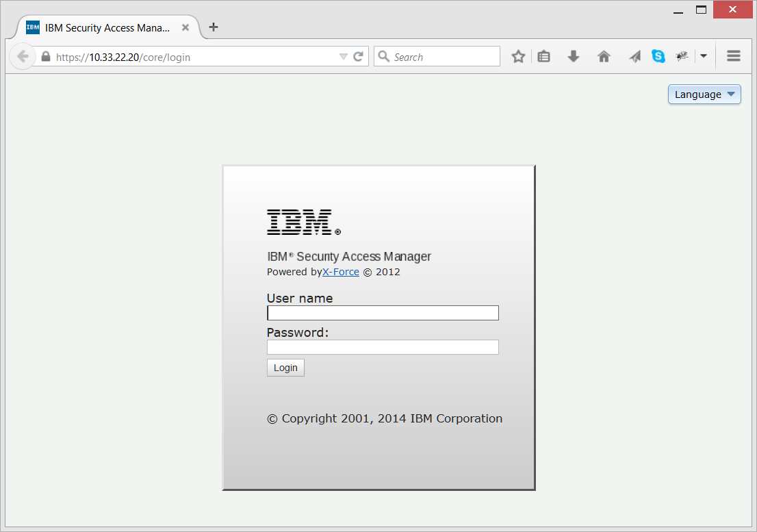Open the downloads arrow icon
This screenshot has width=757, height=532.
[x=574, y=55]
